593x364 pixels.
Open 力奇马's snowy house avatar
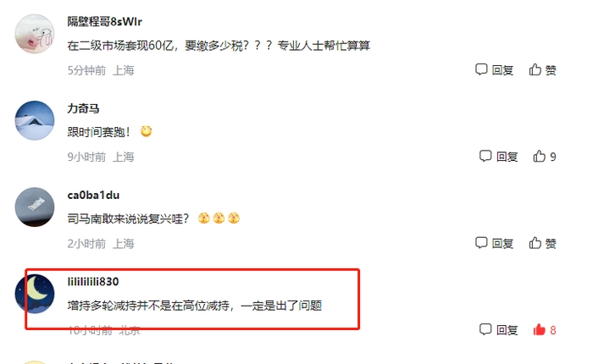click(35, 120)
